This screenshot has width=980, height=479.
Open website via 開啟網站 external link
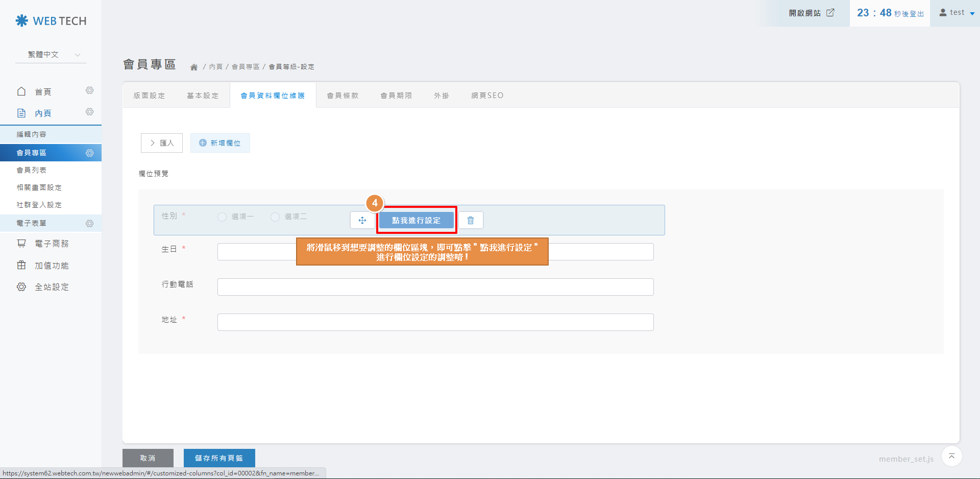tap(811, 13)
